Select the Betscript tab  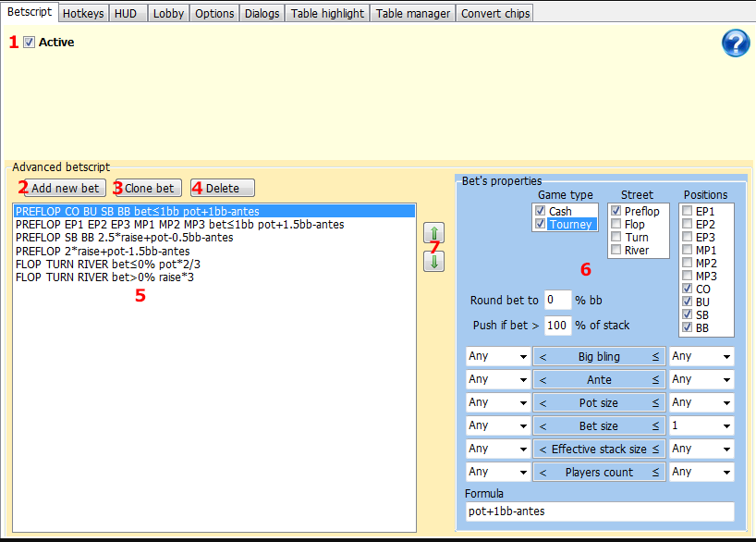coord(30,12)
